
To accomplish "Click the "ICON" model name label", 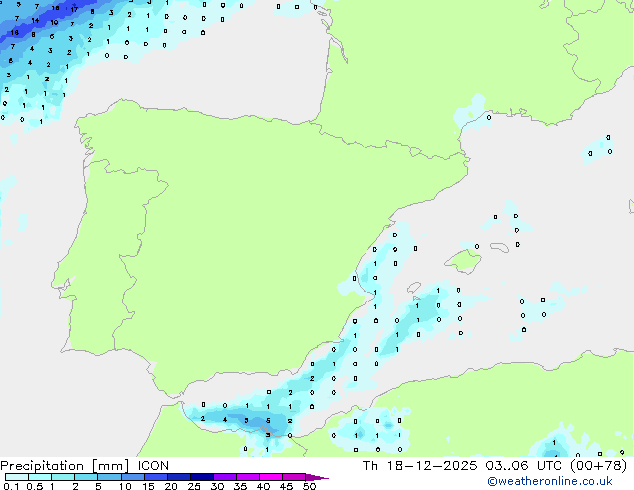I will pyautogui.click(x=153, y=466).
